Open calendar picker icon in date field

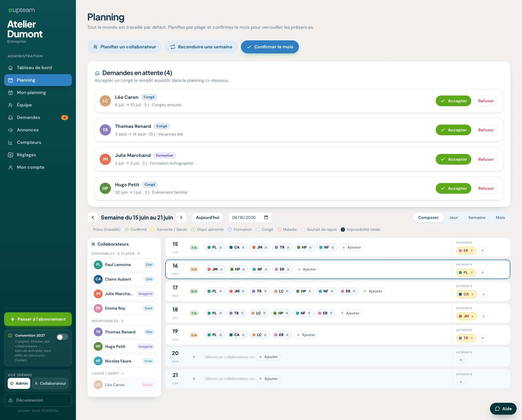266,217
